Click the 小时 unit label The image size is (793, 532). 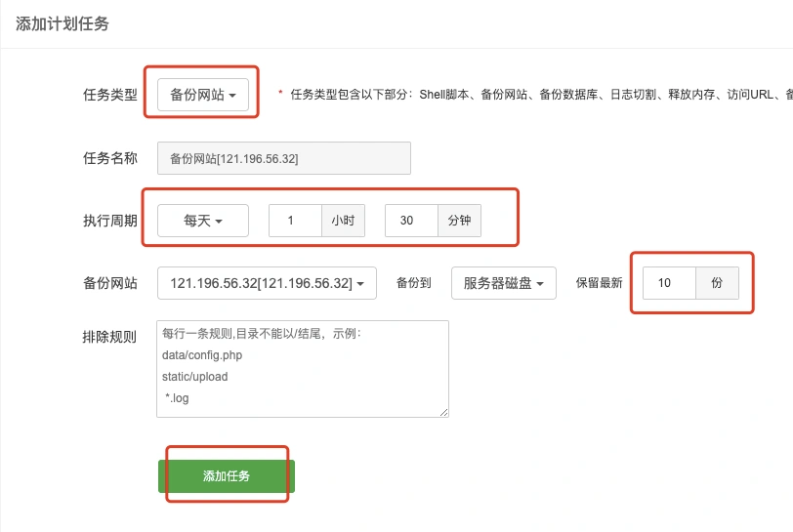click(x=344, y=221)
